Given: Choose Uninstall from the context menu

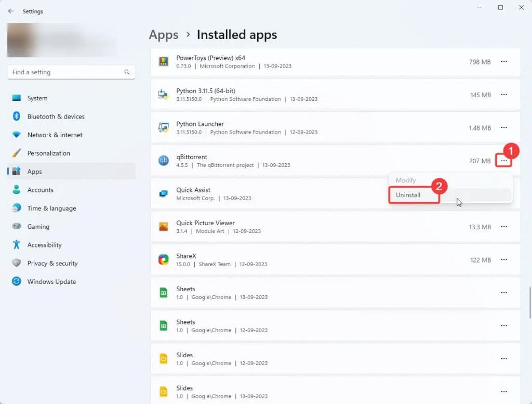Looking at the screenshot, I should pyautogui.click(x=450, y=195).
